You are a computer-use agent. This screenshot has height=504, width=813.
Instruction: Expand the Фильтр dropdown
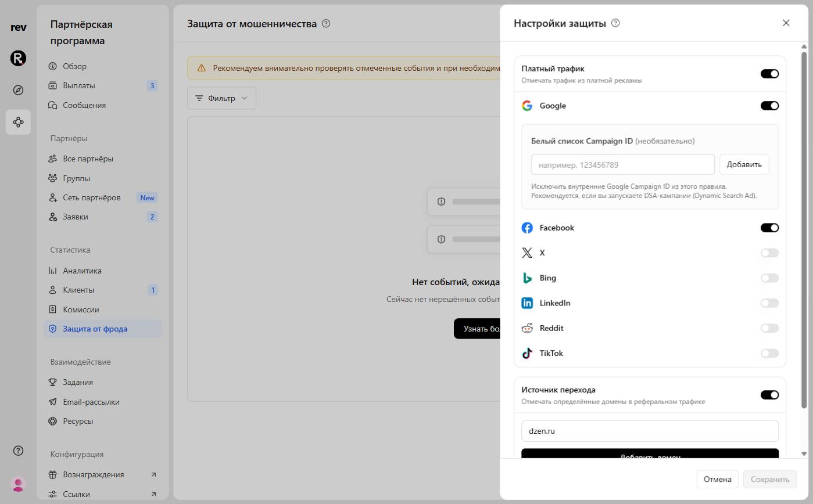click(221, 98)
